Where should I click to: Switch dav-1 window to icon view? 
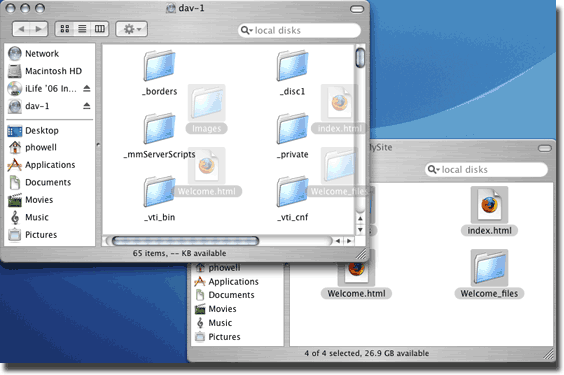pyautogui.click(x=65, y=29)
